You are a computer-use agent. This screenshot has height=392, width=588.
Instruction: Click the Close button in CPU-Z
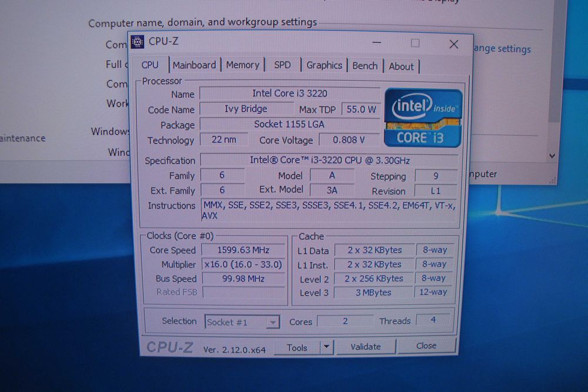(426, 346)
